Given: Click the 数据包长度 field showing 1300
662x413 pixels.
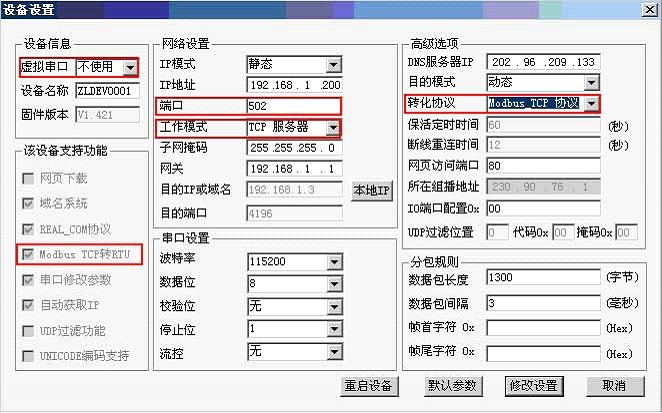Looking at the screenshot, I should click(544, 277).
